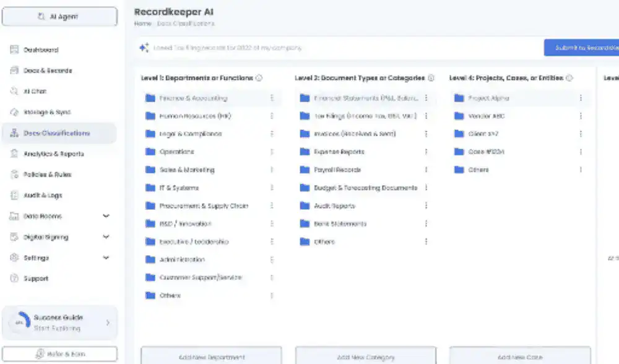The image size is (619, 364).
Task: Open three-dot menu for Payroll Records
Action: tap(426, 170)
